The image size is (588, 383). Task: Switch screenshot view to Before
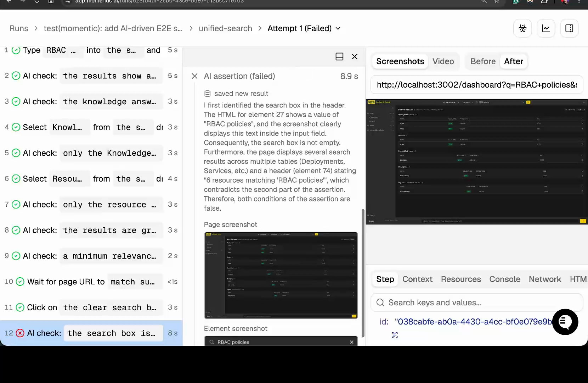(483, 61)
